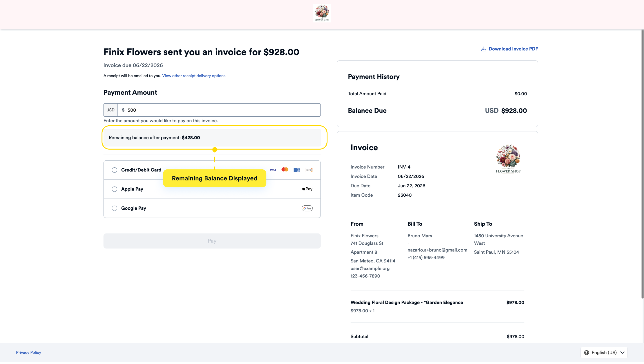This screenshot has width=644, height=364.
Task: Click the Mastercard icon
Action: pyautogui.click(x=285, y=170)
